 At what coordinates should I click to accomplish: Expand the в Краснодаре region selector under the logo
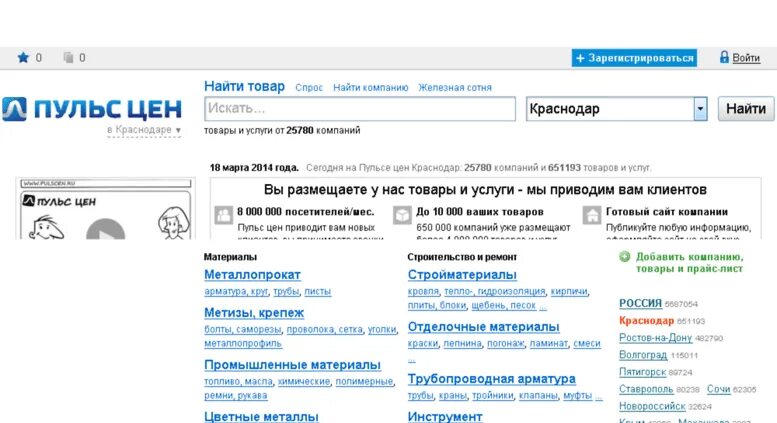pyautogui.click(x=144, y=130)
